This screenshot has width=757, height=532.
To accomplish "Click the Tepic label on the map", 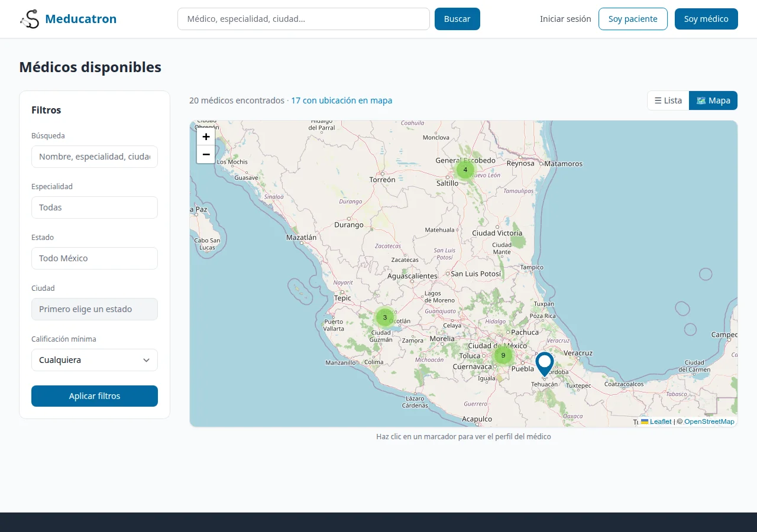I will point(342,298).
